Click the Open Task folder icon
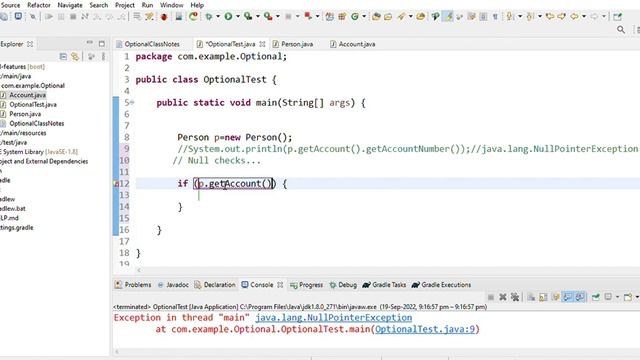 pos(388,16)
